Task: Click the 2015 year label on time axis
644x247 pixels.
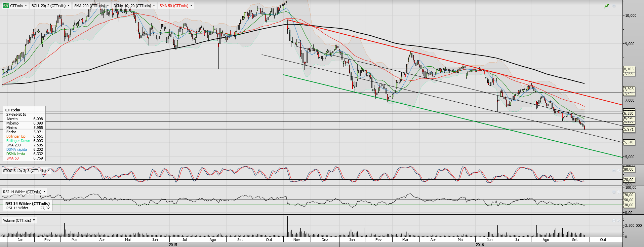Action: click(x=173, y=245)
